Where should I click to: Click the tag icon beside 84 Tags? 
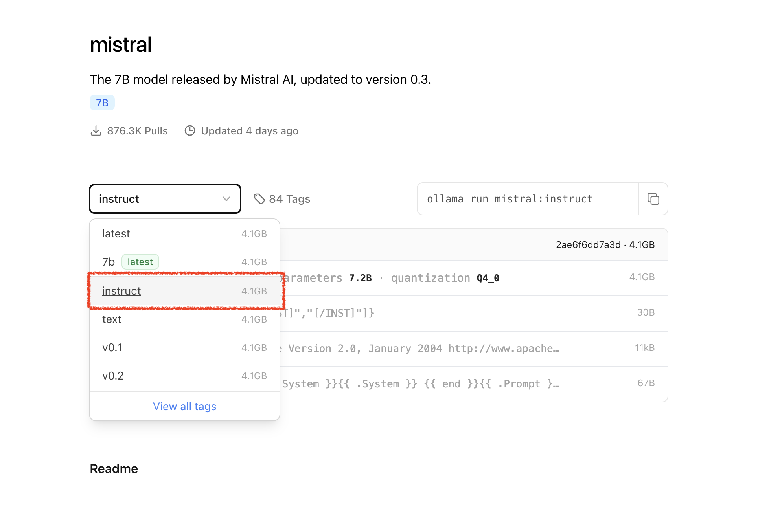click(x=259, y=199)
